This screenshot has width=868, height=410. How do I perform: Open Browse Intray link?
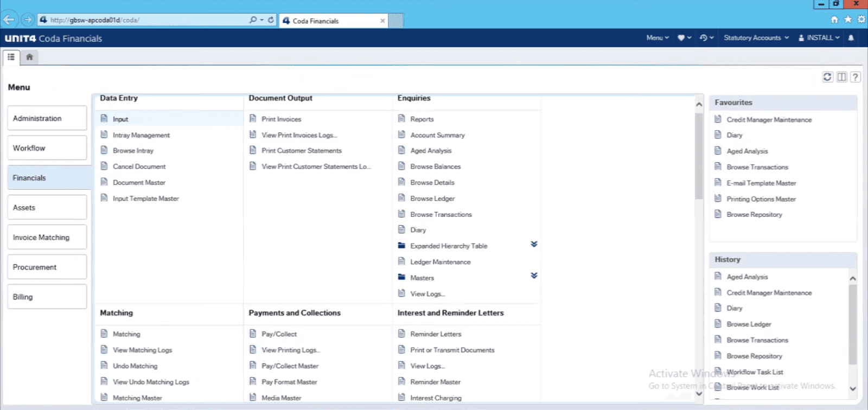click(x=133, y=151)
